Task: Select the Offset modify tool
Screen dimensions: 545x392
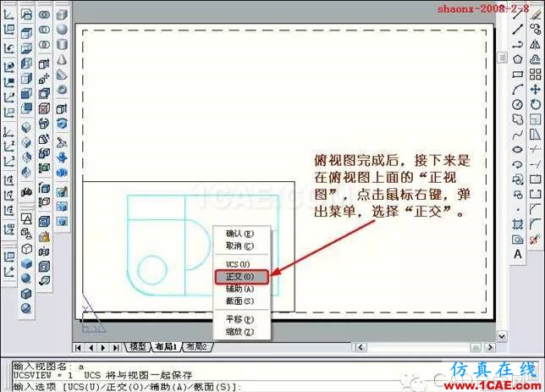Action: tap(535, 59)
